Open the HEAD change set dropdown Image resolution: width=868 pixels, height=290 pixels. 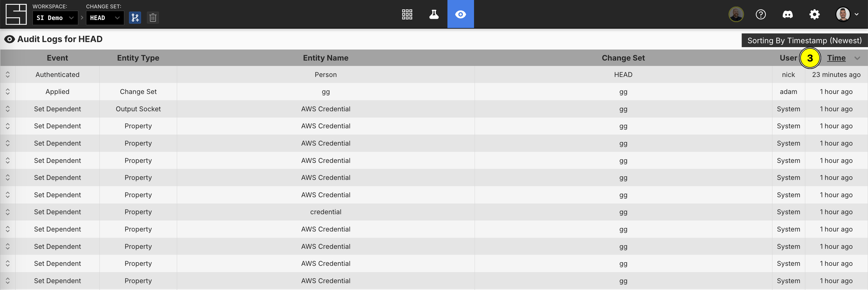[105, 18]
